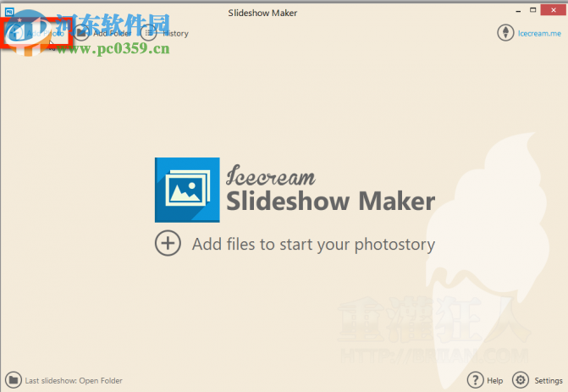The height and width of the screenshot is (392, 568).
Task: Open the Help label
Action: (495, 380)
